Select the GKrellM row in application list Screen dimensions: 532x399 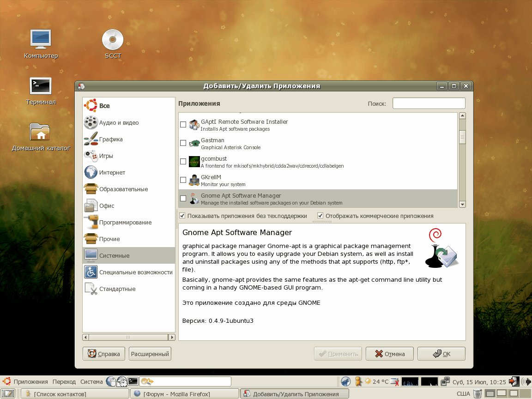(318, 180)
